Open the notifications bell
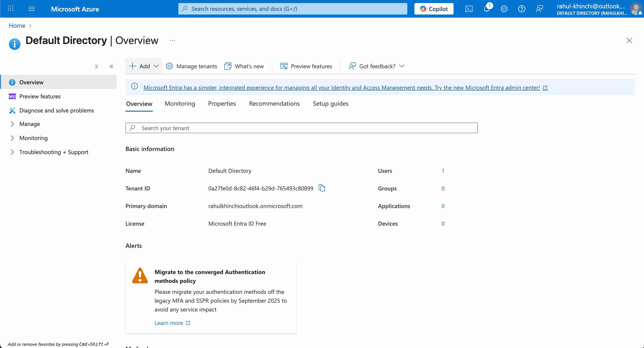644x348 pixels. click(x=486, y=9)
